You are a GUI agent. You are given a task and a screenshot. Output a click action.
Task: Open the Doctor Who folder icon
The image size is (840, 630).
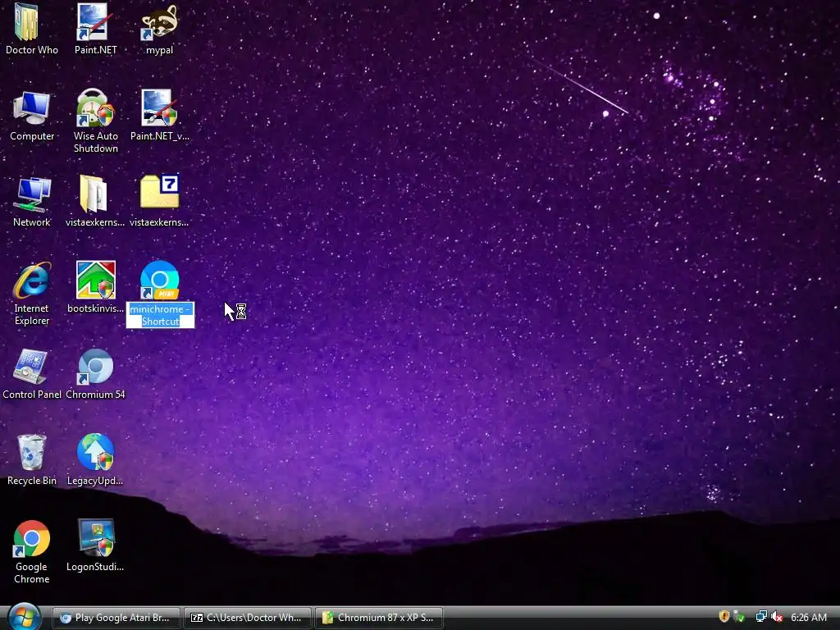tap(27, 22)
